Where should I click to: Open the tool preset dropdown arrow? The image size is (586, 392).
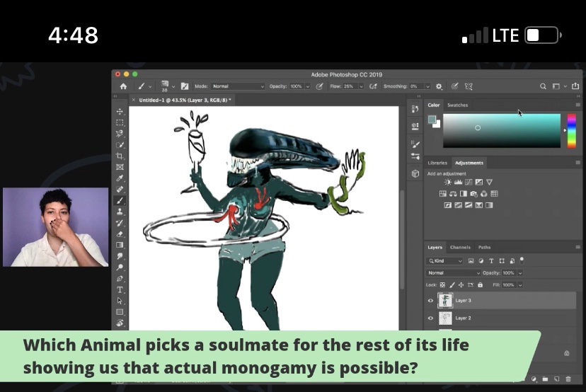click(150, 86)
